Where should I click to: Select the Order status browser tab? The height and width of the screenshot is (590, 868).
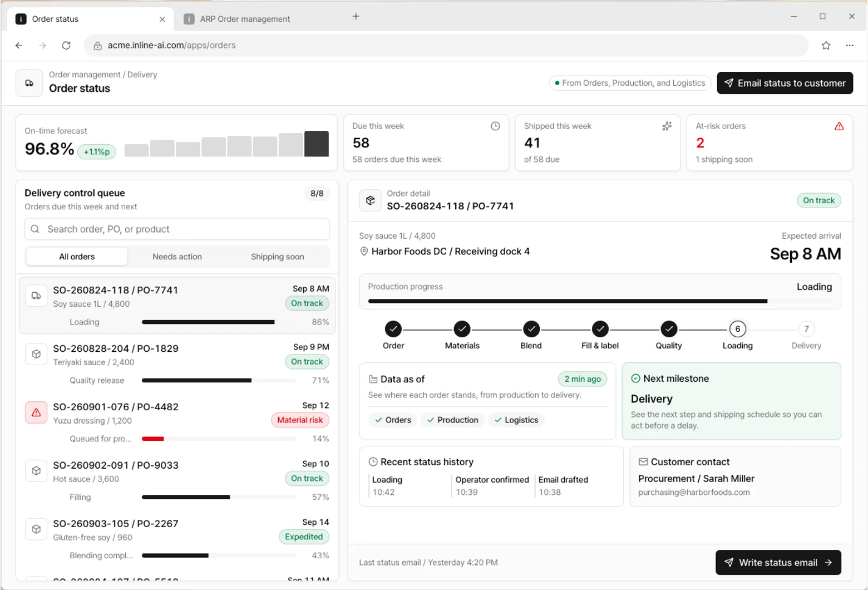coord(91,19)
